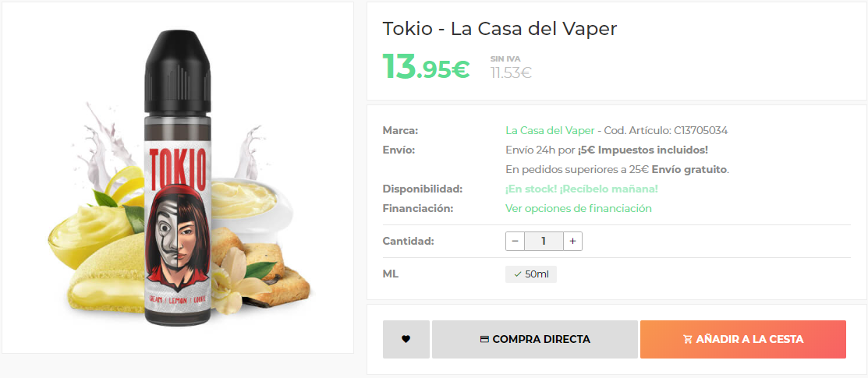
Task: Open the La Casa del Vaper brand link
Action: pyautogui.click(x=550, y=131)
